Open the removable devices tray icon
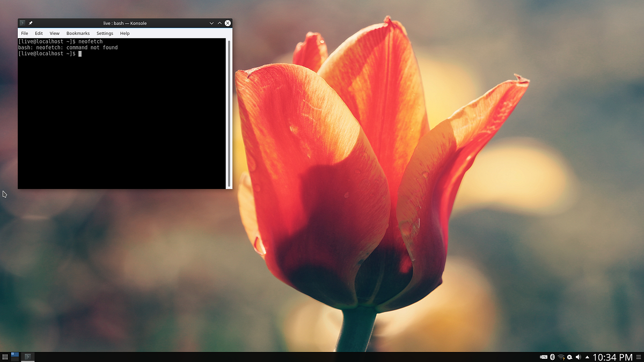Image resolution: width=644 pixels, height=362 pixels. [543, 357]
